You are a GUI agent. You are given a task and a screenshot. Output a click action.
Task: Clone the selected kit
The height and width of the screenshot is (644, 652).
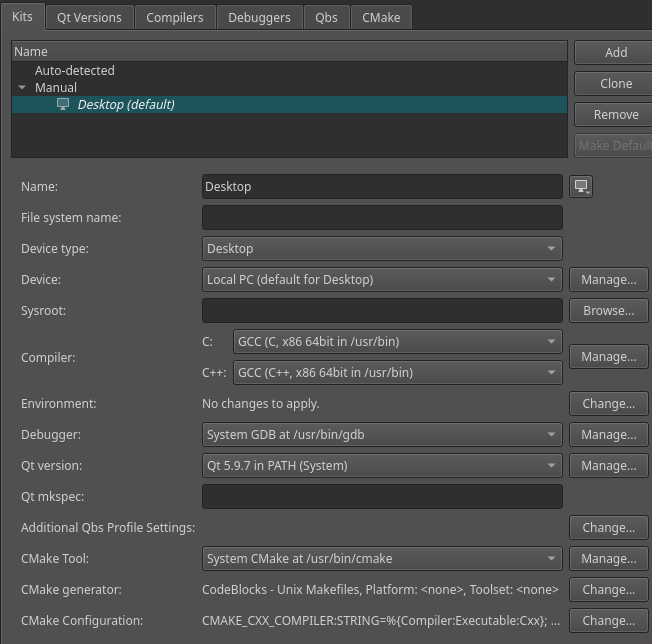615,84
